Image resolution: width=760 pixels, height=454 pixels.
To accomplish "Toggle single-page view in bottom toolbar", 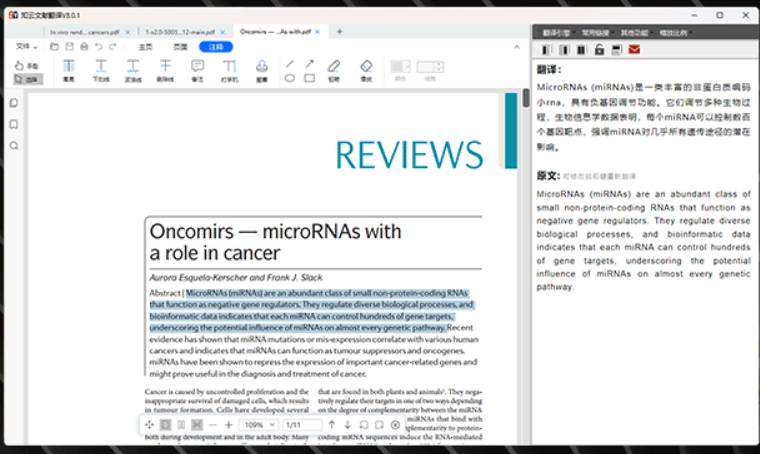I will click(x=165, y=425).
